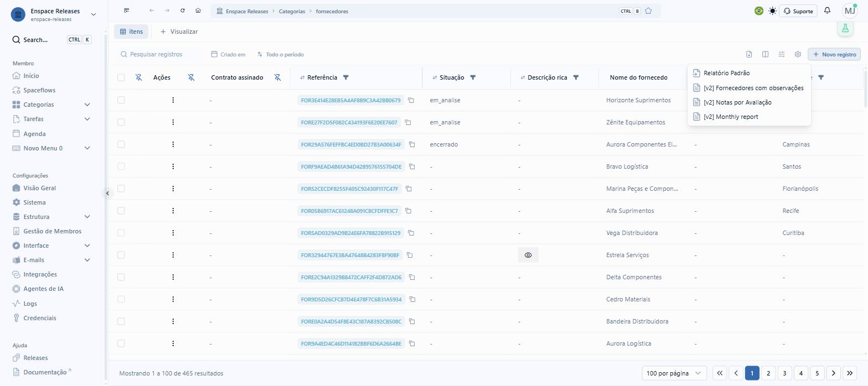Open column layout icon in toolbar
The height and width of the screenshot is (386, 868).
(x=765, y=54)
